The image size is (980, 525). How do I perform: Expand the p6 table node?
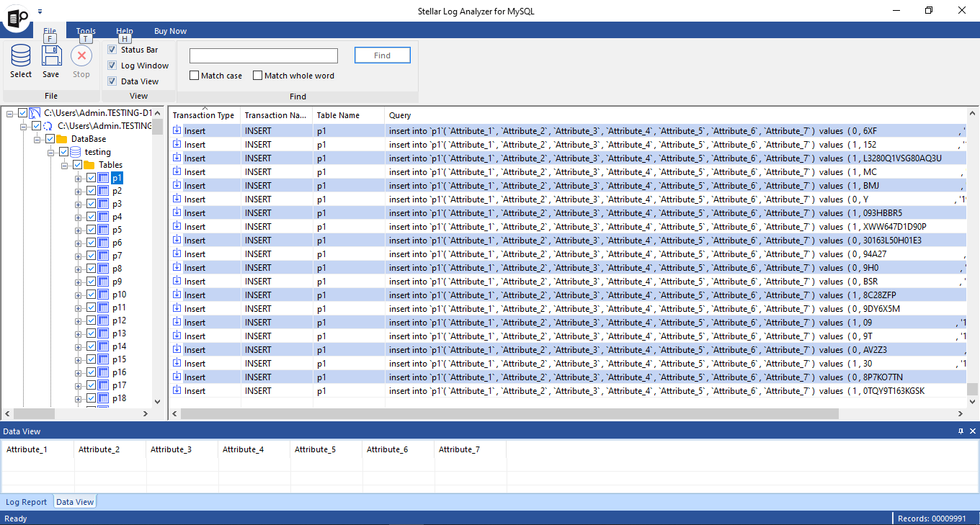[x=79, y=243]
